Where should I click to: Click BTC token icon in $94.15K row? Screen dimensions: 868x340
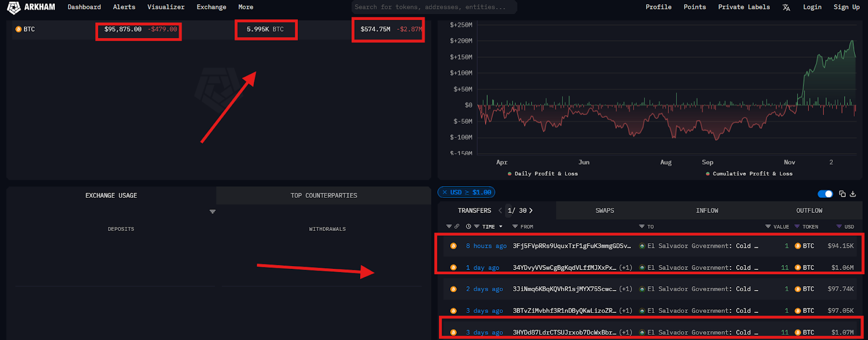798,246
